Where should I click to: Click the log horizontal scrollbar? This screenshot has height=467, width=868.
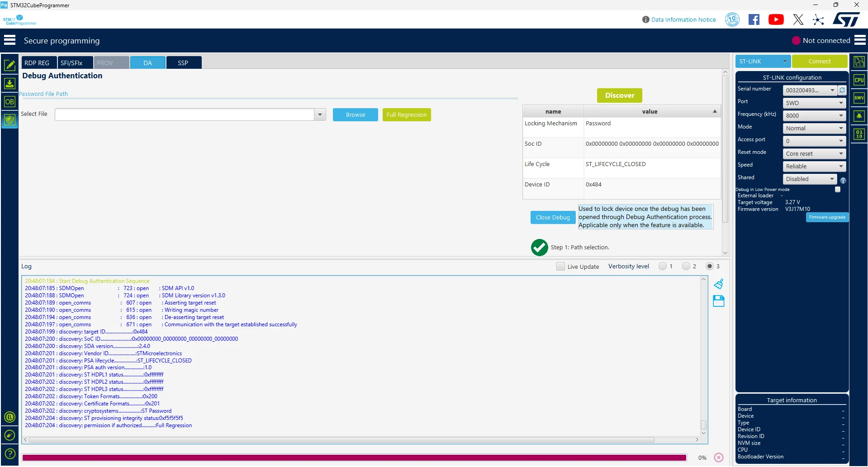click(342, 439)
